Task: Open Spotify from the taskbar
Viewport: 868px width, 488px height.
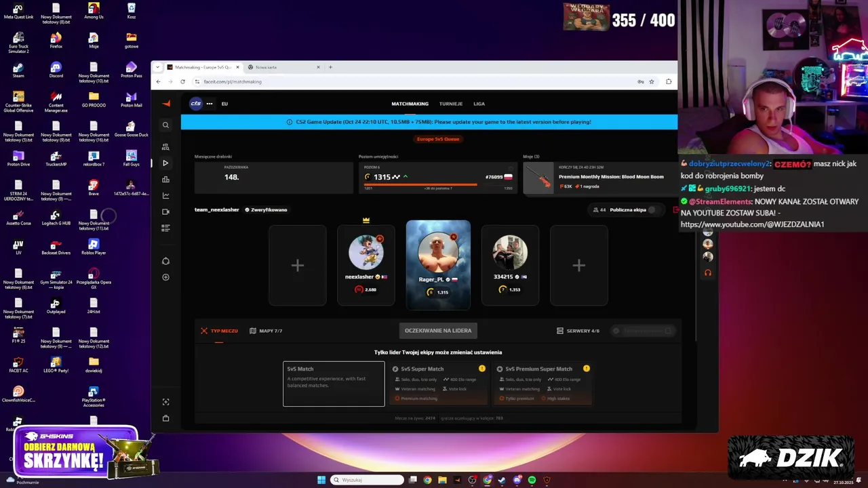Action: pos(532,480)
